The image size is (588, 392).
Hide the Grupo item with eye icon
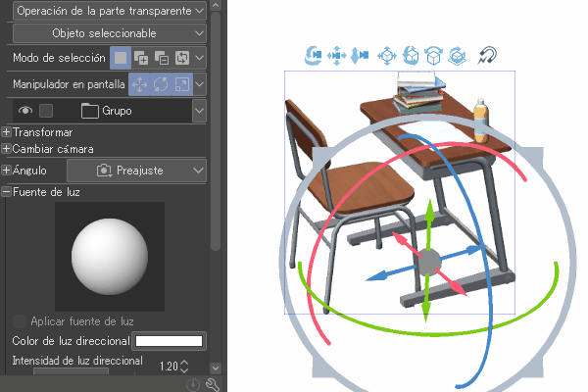pyautogui.click(x=25, y=111)
